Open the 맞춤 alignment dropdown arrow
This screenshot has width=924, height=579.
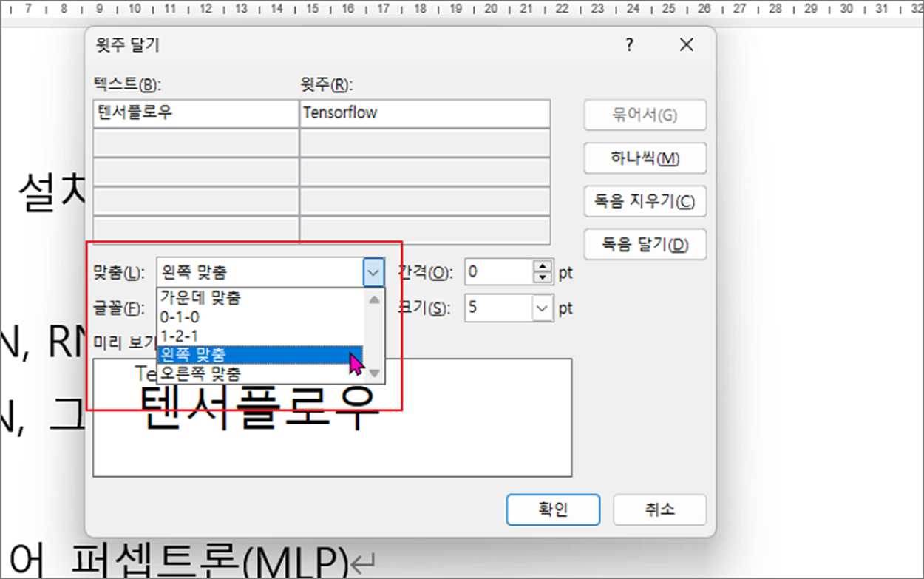[x=374, y=272]
